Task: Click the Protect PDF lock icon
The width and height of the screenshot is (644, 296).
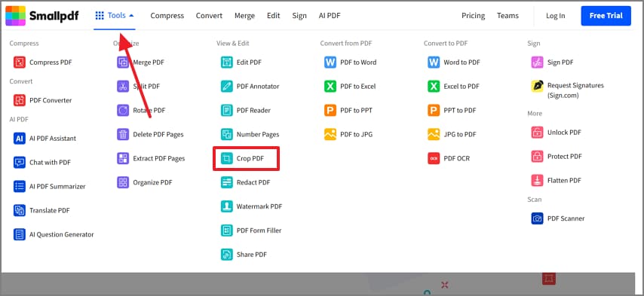Action: [x=537, y=156]
